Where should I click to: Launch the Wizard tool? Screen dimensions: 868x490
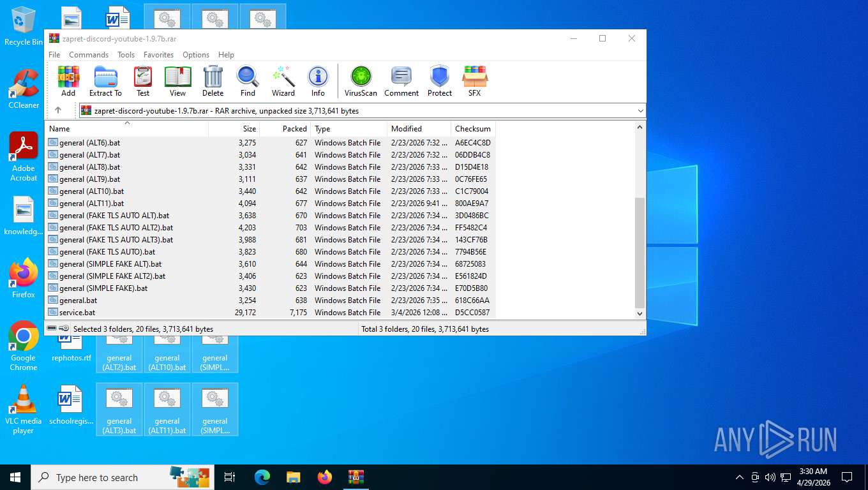283,81
